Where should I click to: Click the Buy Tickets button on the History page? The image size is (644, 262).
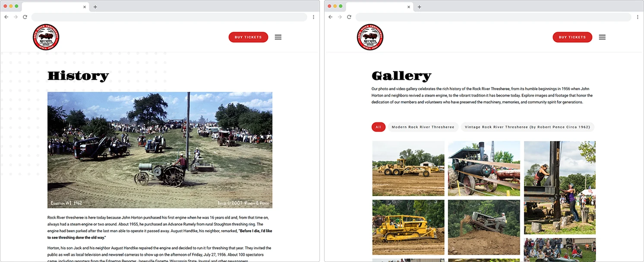[x=248, y=37]
